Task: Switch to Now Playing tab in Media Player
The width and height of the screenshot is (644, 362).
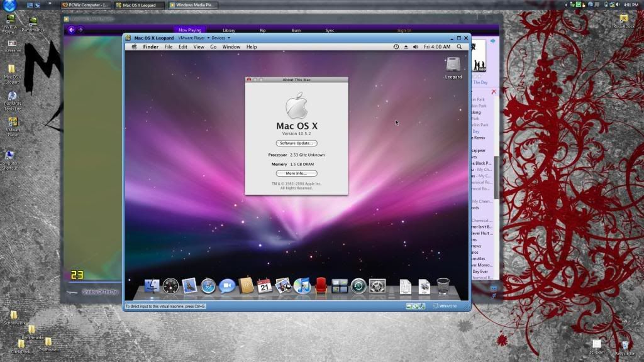Action: (x=190, y=30)
